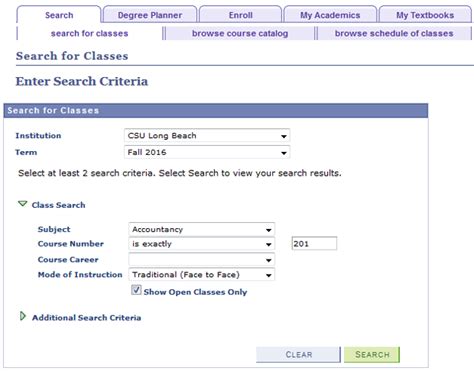Open the Institution dropdown
The width and height of the screenshot is (474, 371).
207,136
